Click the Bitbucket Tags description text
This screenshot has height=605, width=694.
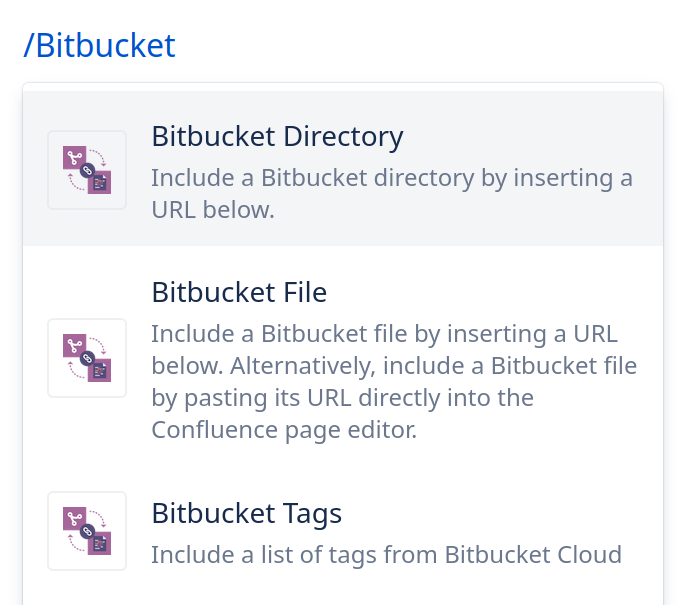[386, 554]
